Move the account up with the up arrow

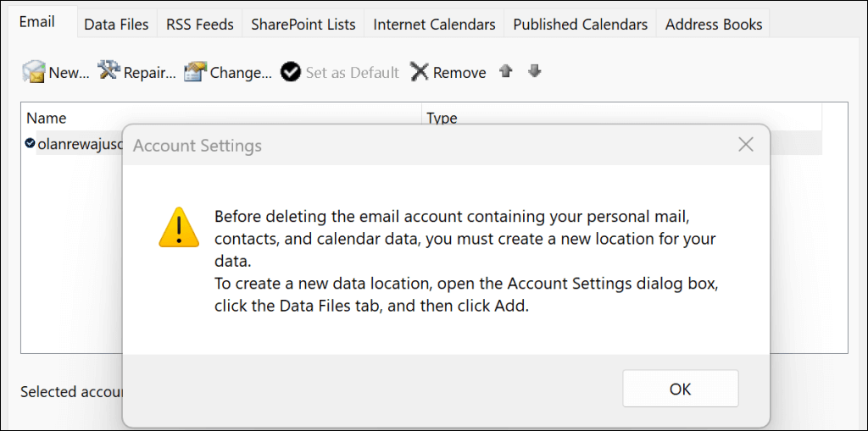(506, 71)
